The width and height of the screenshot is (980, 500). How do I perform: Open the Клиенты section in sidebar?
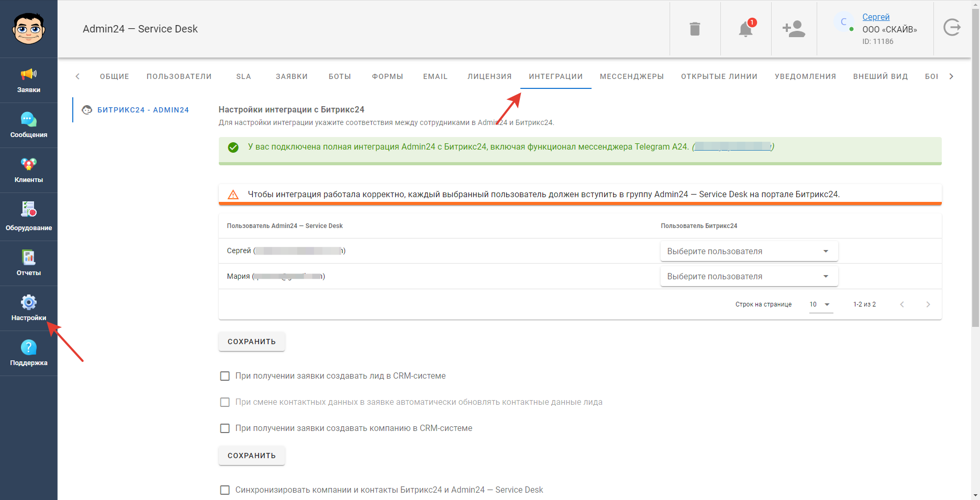click(x=29, y=171)
